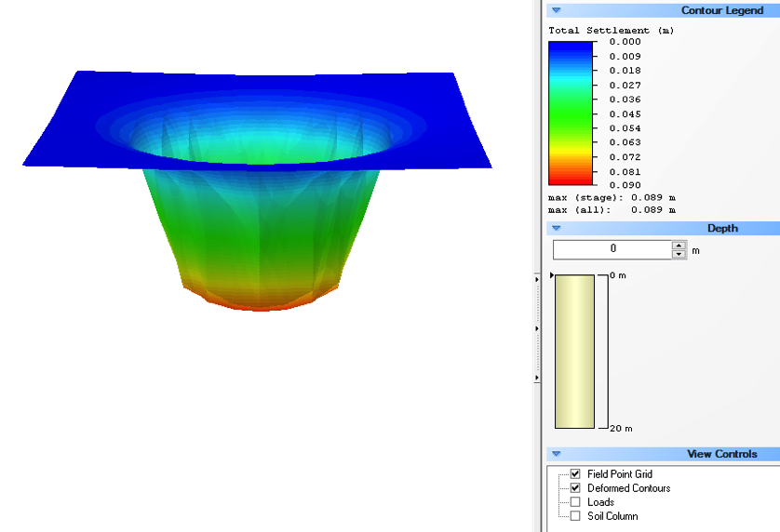Toggle the Field Point Grid checkbox
This screenshot has height=532, width=780.
575,473
